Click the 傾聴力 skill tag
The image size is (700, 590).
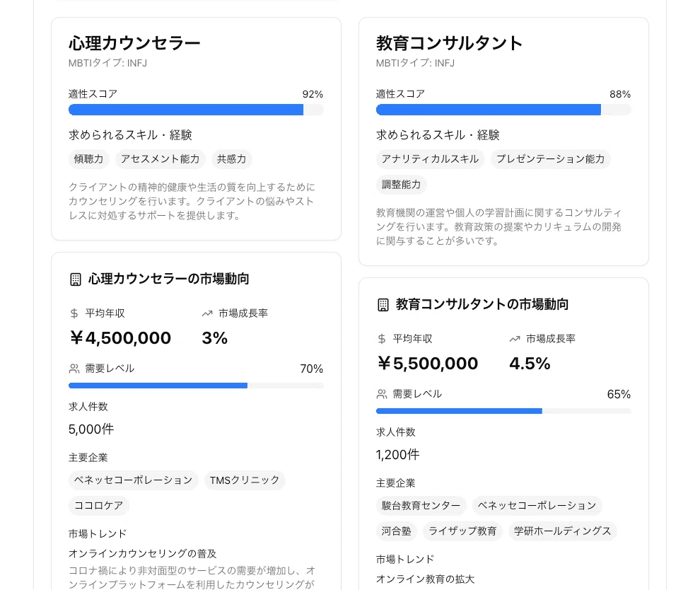[89, 159]
